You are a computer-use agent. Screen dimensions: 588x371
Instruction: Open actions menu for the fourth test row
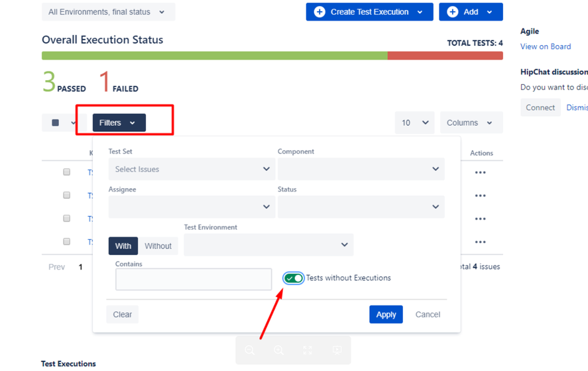(481, 242)
